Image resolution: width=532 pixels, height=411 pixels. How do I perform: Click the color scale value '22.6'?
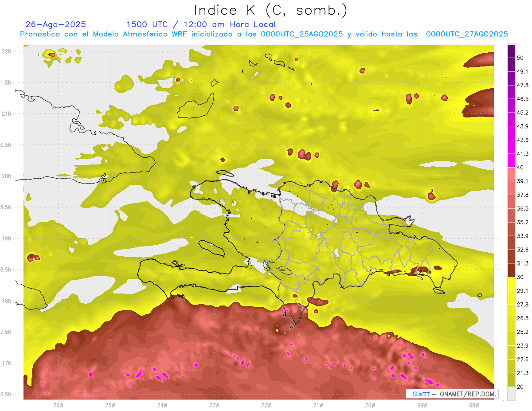523,360
